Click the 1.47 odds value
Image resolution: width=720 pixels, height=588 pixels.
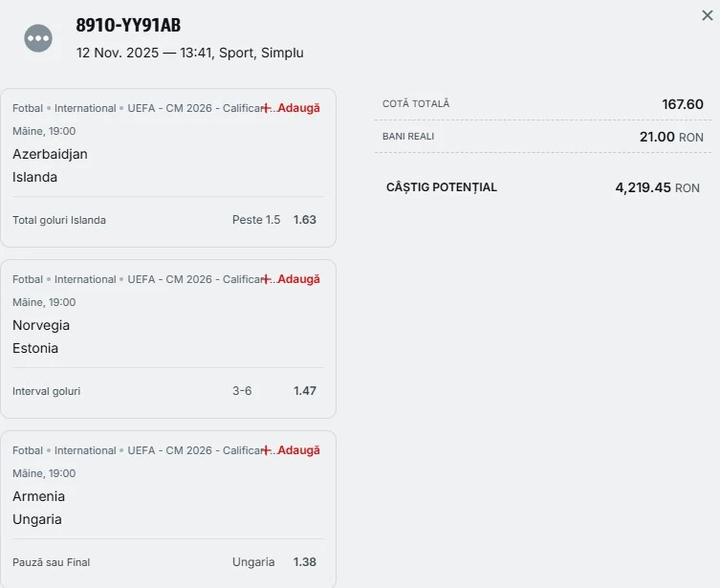coord(305,391)
